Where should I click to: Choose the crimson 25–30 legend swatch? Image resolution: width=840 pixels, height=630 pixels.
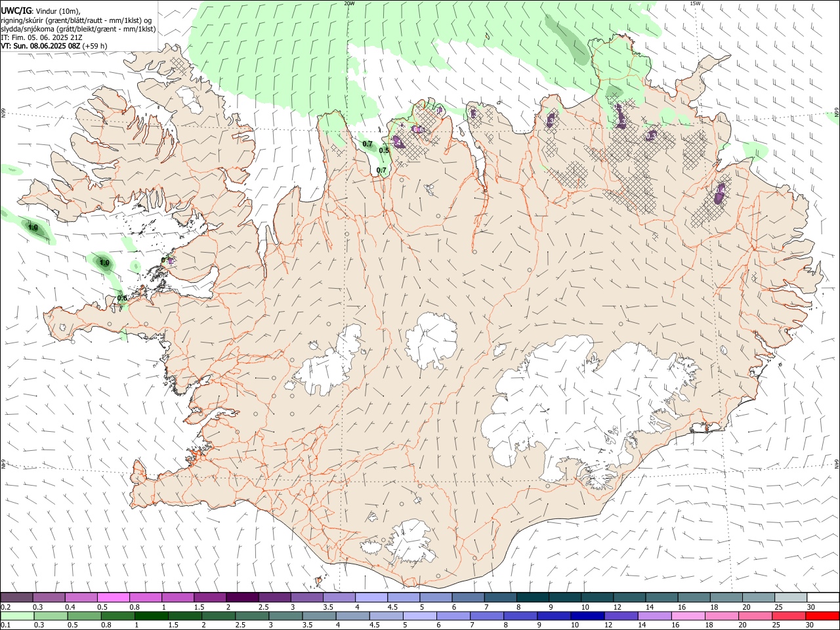point(788,616)
